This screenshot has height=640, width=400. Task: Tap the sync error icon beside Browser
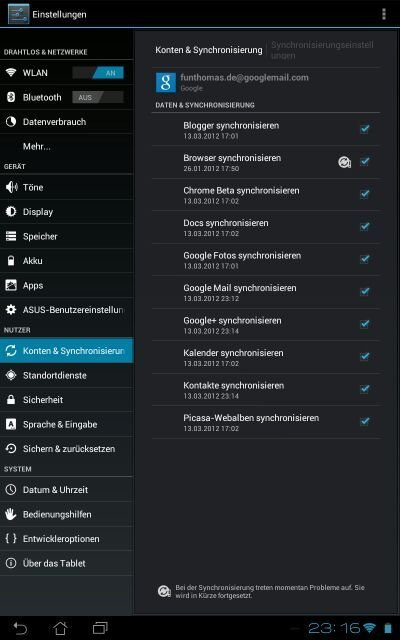[x=344, y=162]
